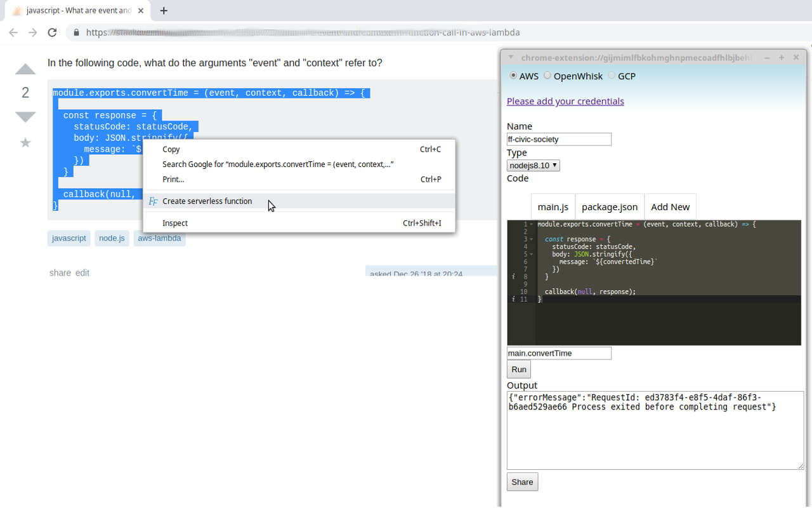Click the lock icon in the address bar
The width and height of the screenshot is (812, 508).
[x=76, y=32]
